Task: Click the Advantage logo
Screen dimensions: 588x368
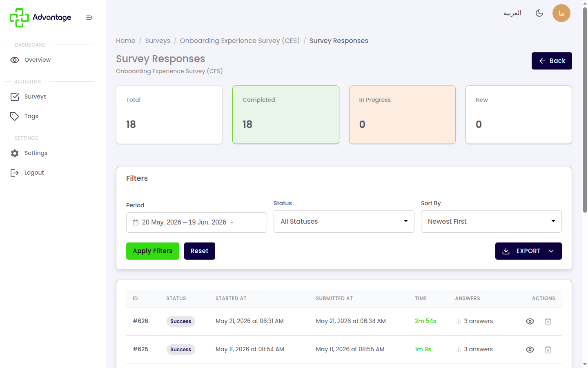Action: coord(40,18)
